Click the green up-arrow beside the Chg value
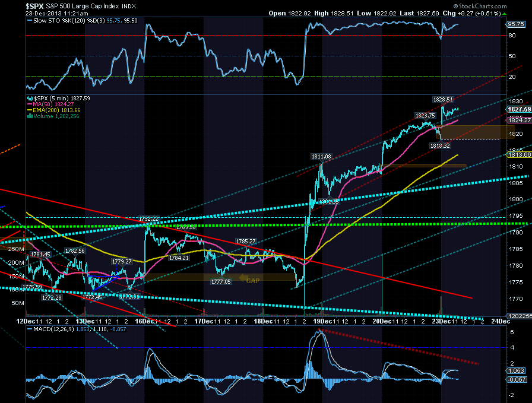Viewport: 532px width, 403px height. (504, 14)
